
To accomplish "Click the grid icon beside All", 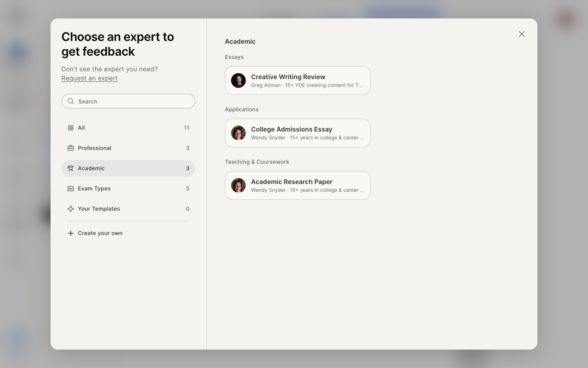I will [71, 128].
